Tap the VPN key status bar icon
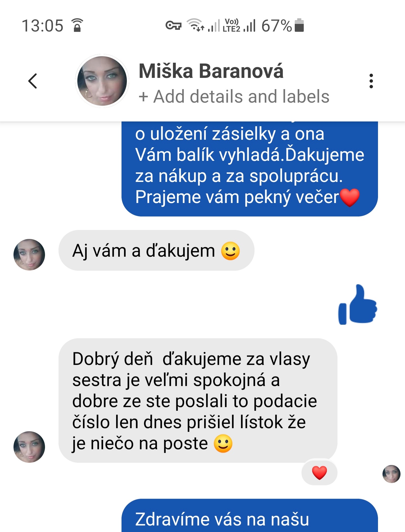This screenshot has height=532, width=405. click(173, 26)
